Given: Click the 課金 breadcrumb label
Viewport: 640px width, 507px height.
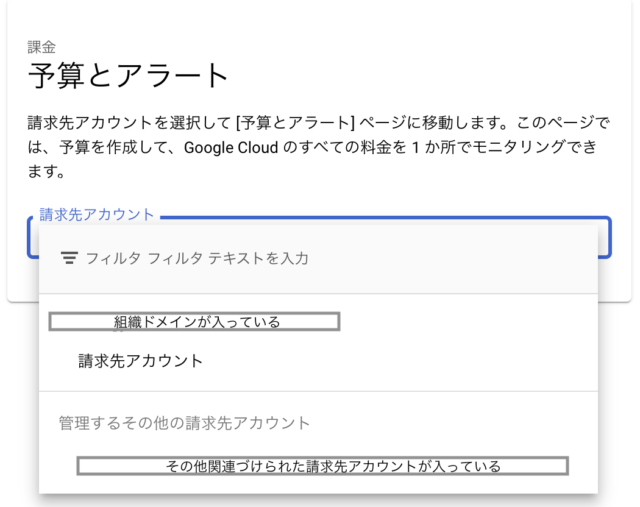Looking at the screenshot, I should point(42,46).
